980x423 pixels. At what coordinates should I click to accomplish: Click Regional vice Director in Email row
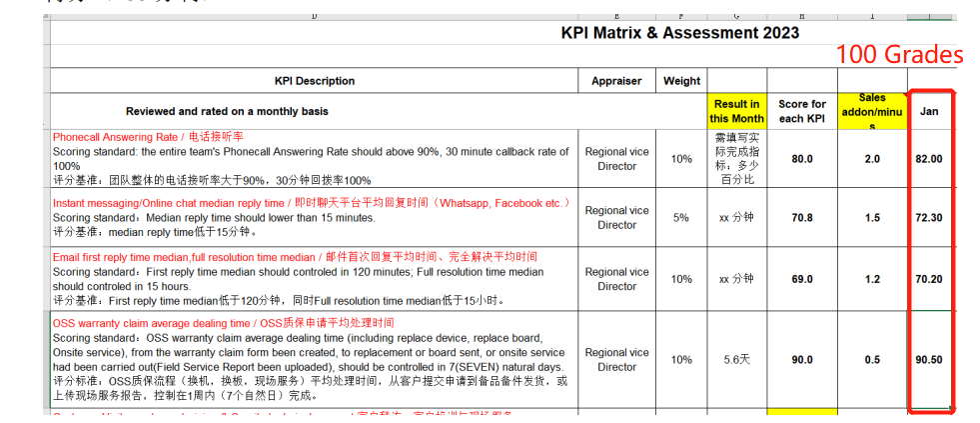(617, 278)
